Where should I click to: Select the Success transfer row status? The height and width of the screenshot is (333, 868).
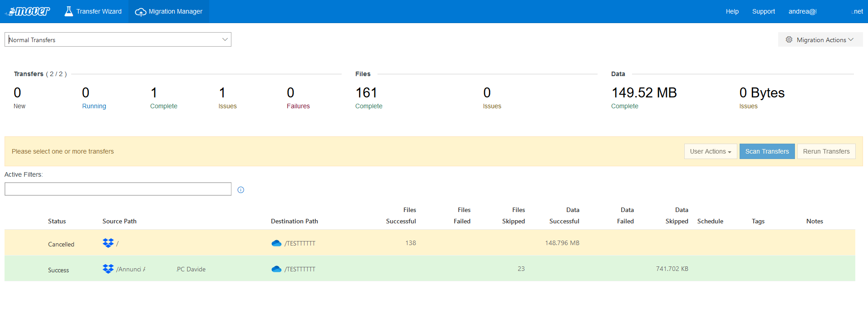click(59, 270)
